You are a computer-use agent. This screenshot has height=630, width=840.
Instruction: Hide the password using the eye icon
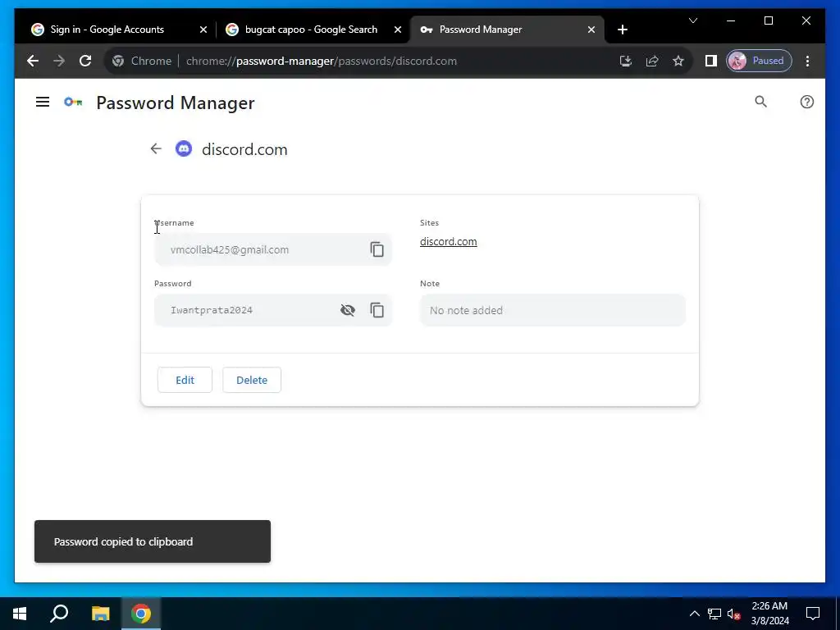(x=348, y=309)
